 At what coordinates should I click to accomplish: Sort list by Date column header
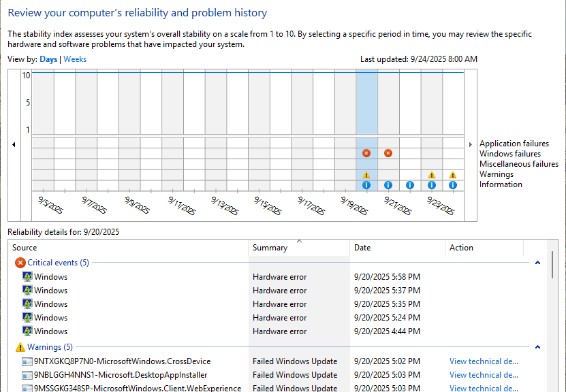pos(397,248)
